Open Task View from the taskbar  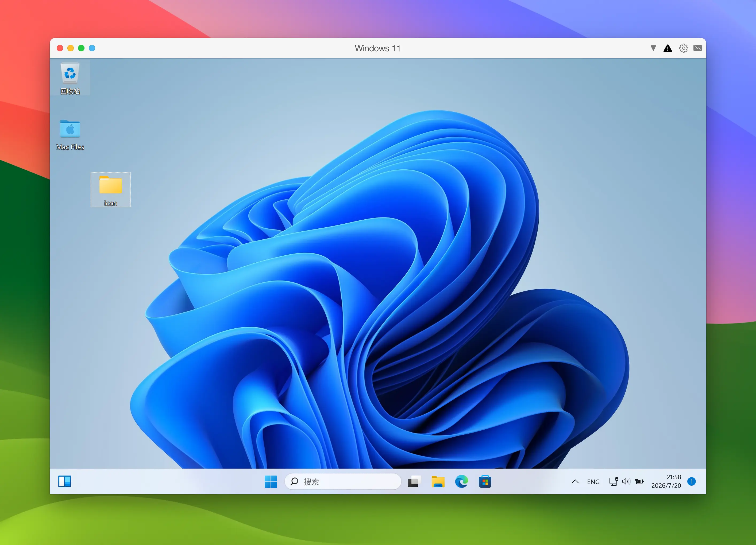(x=414, y=481)
